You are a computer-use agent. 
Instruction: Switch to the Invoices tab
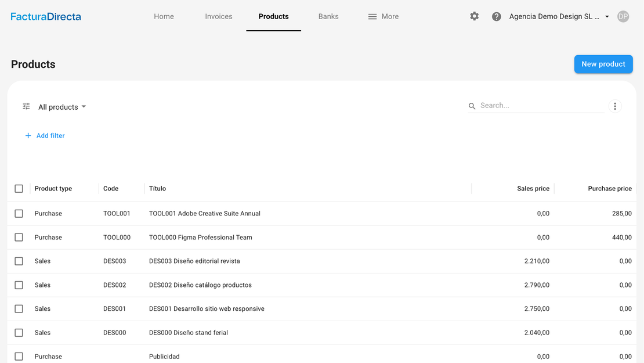point(219,16)
